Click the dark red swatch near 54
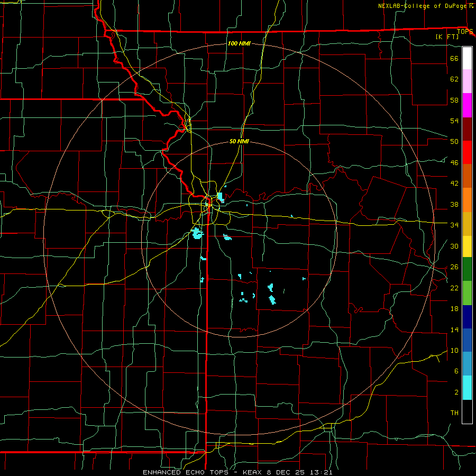This screenshot has width=476, height=476. pyautogui.click(x=467, y=129)
